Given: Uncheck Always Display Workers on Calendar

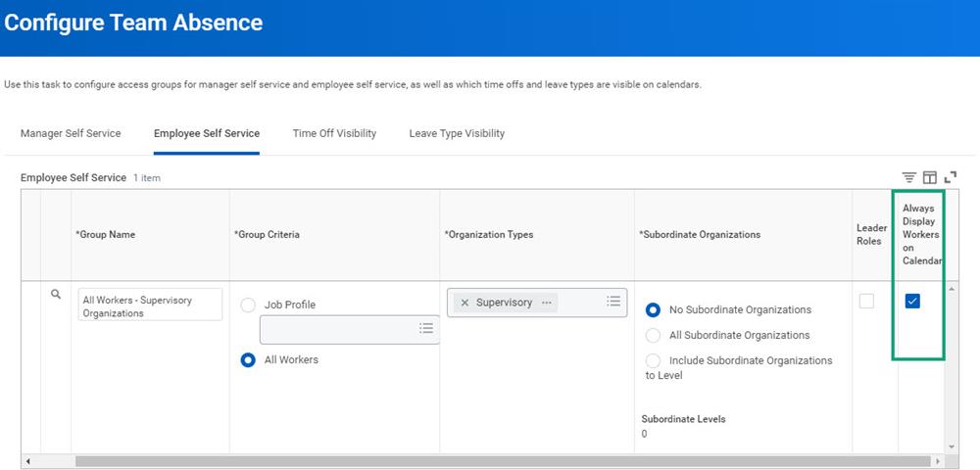Looking at the screenshot, I should (x=912, y=302).
